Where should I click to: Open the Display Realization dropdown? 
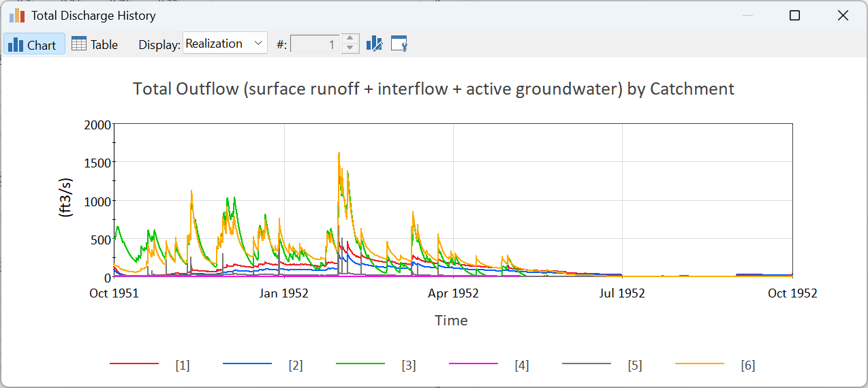[x=225, y=44]
